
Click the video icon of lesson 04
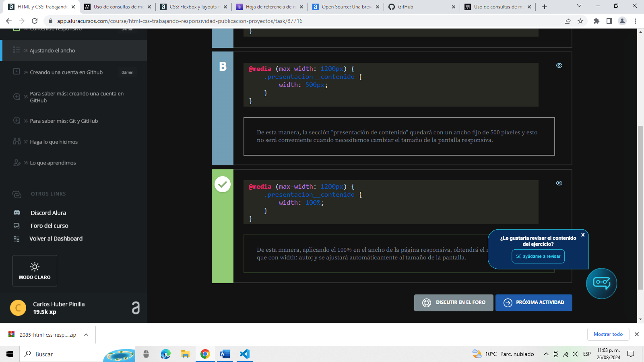pyautogui.click(x=17, y=72)
